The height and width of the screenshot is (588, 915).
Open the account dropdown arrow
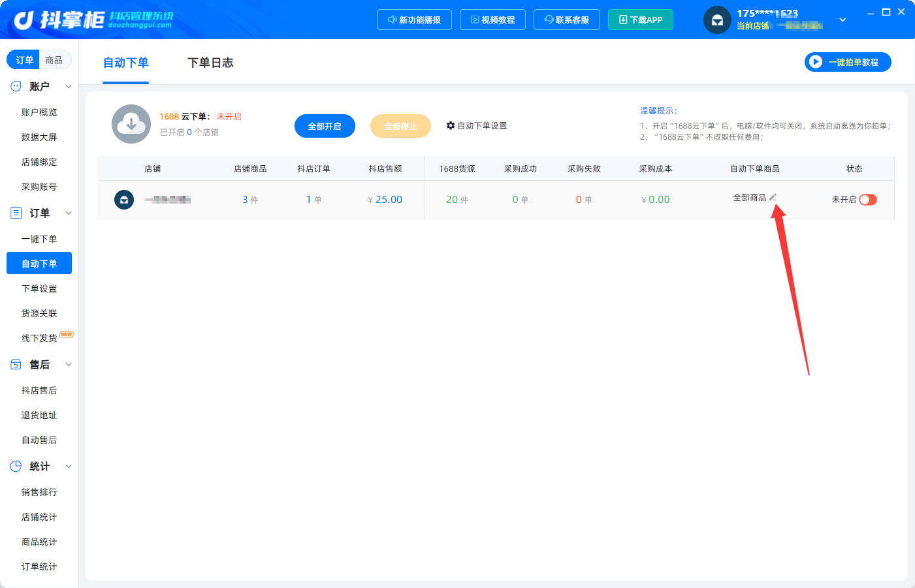[x=843, y=20]
